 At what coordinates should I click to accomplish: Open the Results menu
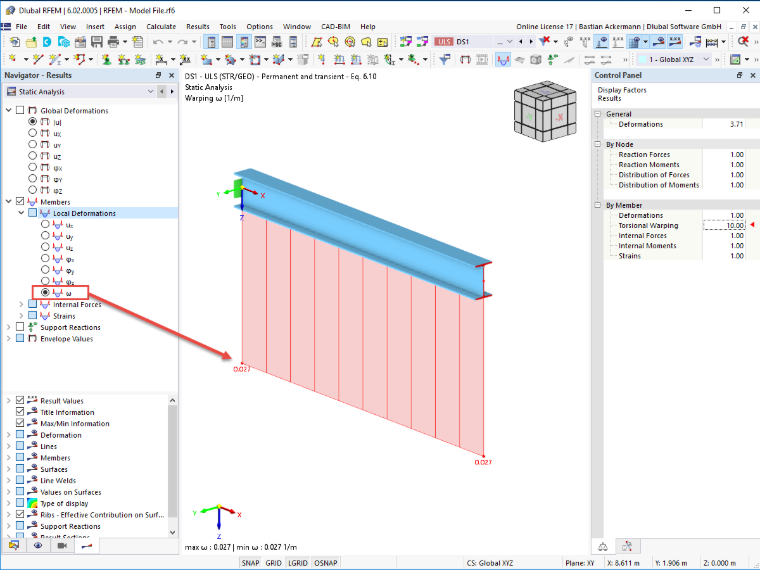(x=198, y=27)
